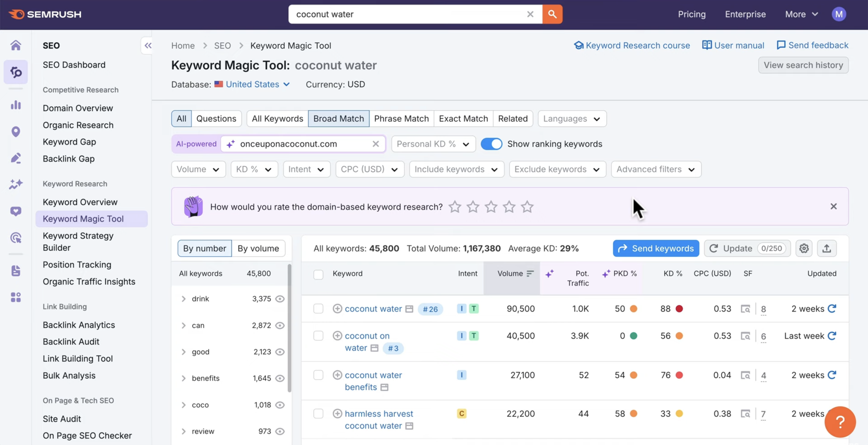Select the Phrase Match tab
Viewport: 868px width, 445px height.
(401, 119)
